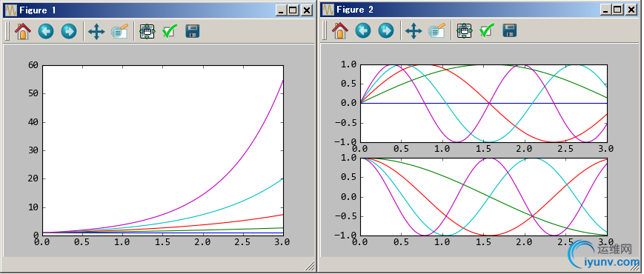The width and height of the screenshot is (644, 274).
Task: Close the Figure 1 window
Action: [306, 10]
